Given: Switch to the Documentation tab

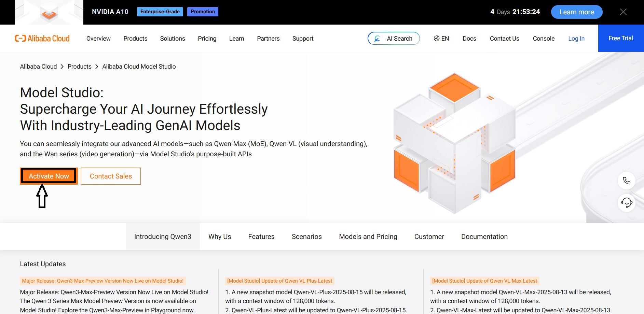Looking at the screenshot, I should point(484,237).
